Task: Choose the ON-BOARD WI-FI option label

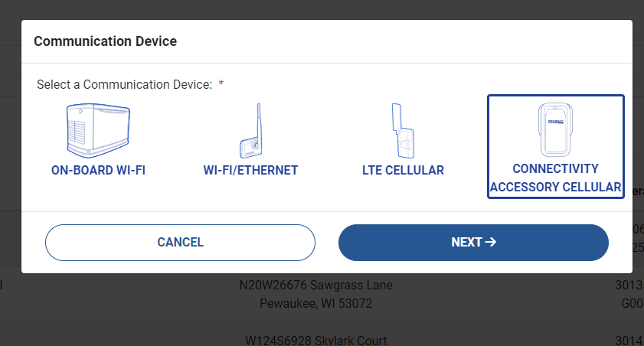Action: pos(98,171)
